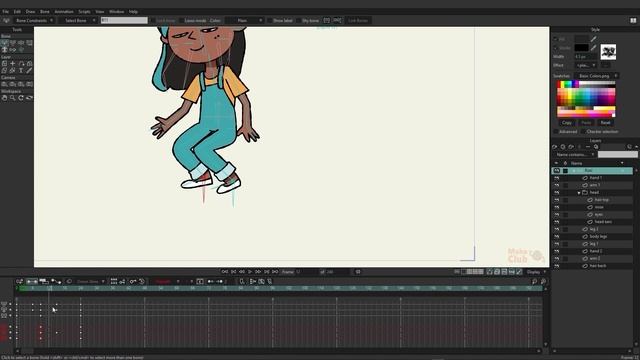The image size is (640, 360).
Task: Select the Manipulate Bones tool
Action: [4, 49]
